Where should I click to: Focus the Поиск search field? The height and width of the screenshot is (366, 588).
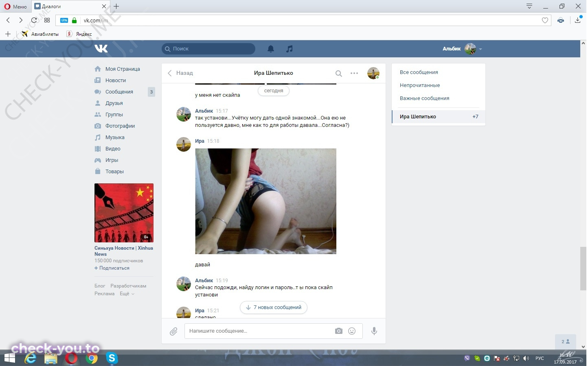pyautogui.click(x=208, y=49)
